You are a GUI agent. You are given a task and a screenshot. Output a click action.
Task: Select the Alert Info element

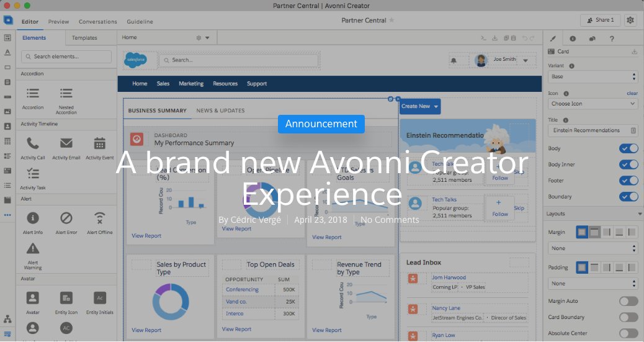click(33, 223)
